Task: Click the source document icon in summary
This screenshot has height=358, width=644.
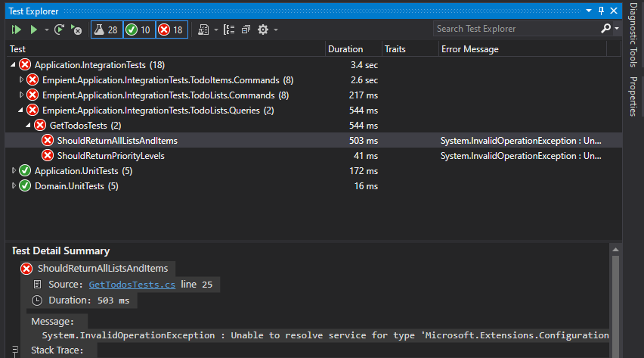Action: [x=37, y=284]
